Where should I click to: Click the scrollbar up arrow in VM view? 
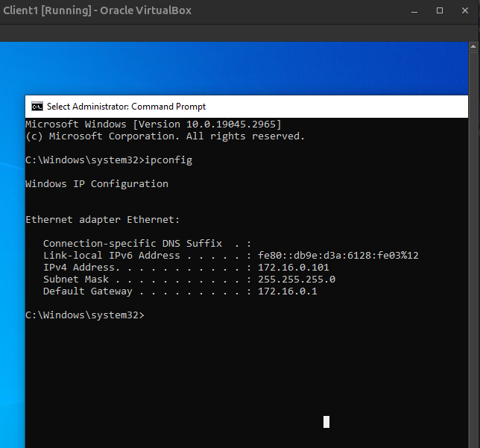pyautogui.click(x=473, y=47)
